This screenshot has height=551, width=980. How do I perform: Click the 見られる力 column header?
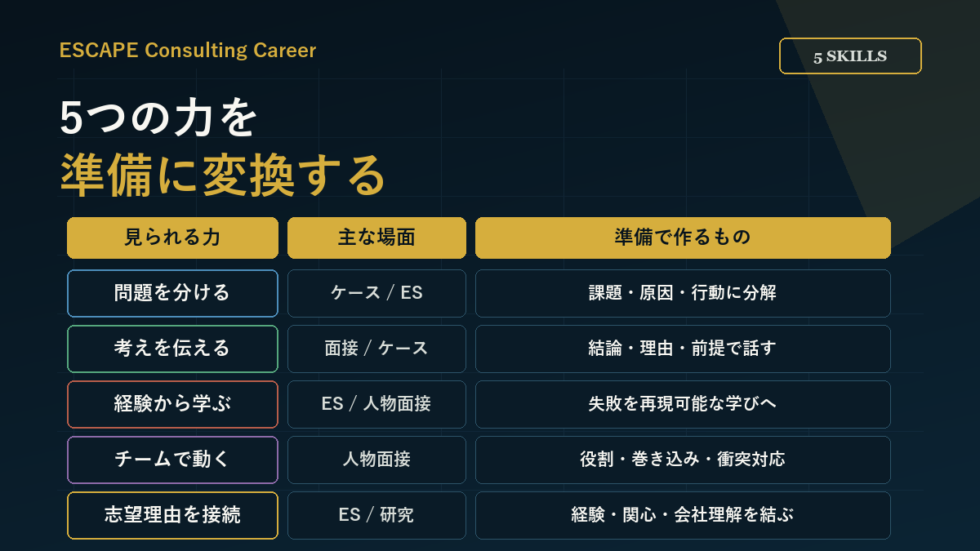tap(172, 238)
